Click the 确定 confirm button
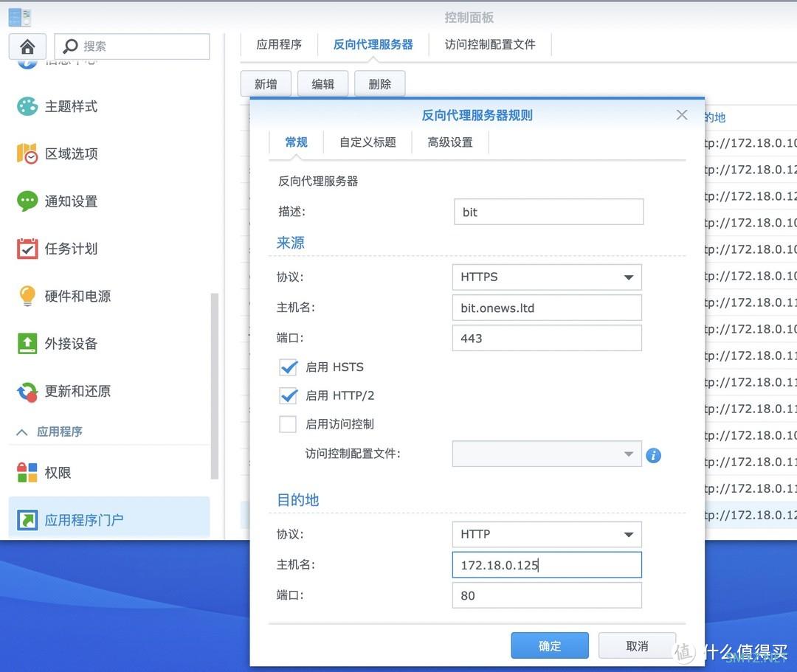Screen dimensions: 797x672 550,646
